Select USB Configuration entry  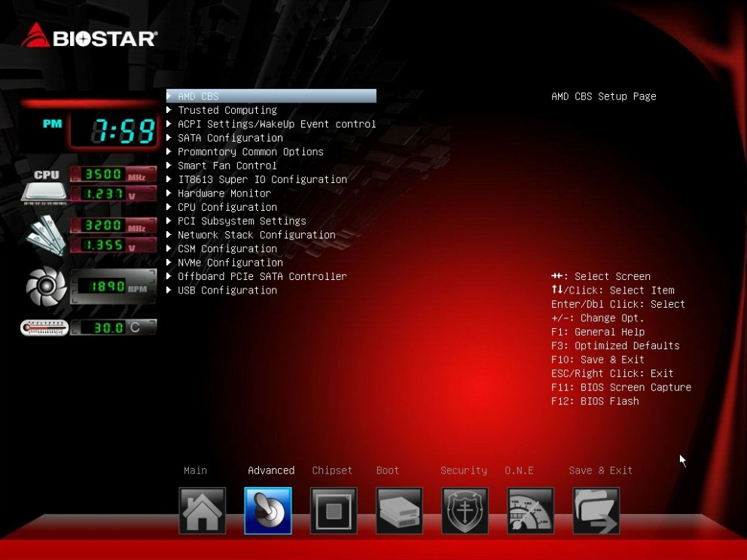(x=227, y=291)
